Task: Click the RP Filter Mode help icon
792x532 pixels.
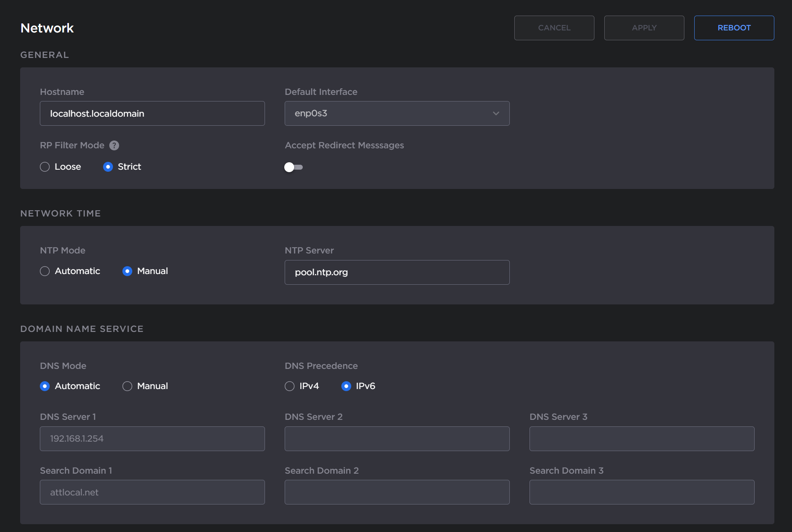Action: (114, 145)
